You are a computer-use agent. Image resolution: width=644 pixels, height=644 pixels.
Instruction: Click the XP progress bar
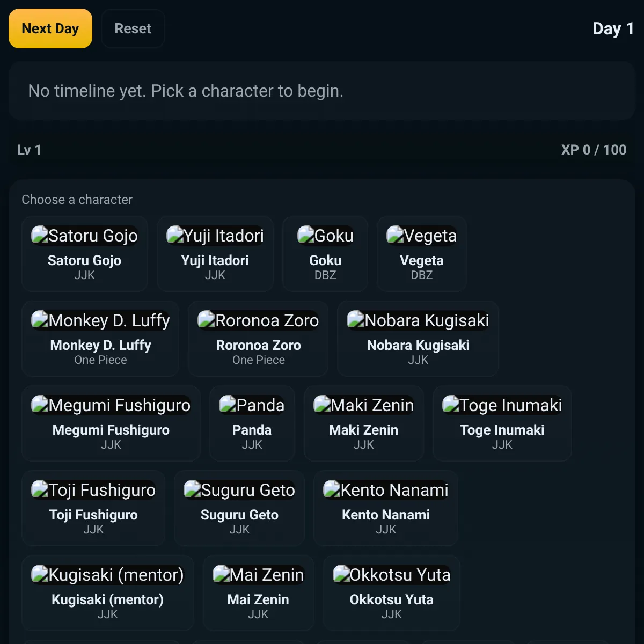(x=322, y=150)
